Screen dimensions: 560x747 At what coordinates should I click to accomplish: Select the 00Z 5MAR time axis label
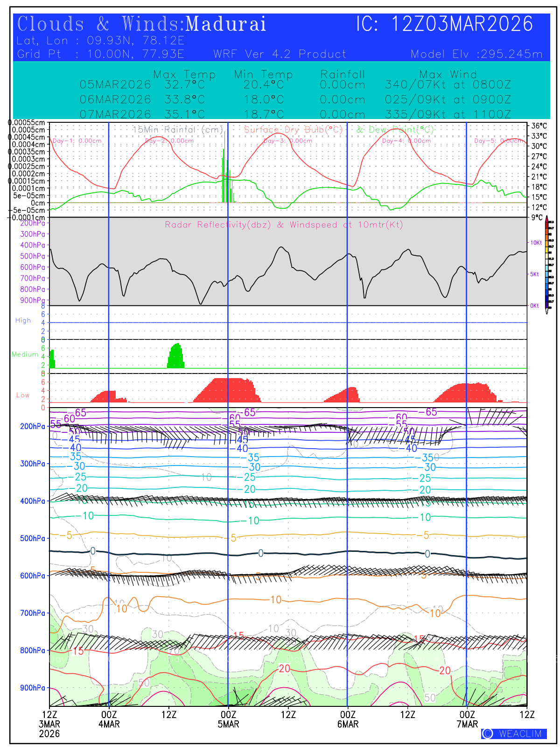pyautogui.click(x=228, y=719)
